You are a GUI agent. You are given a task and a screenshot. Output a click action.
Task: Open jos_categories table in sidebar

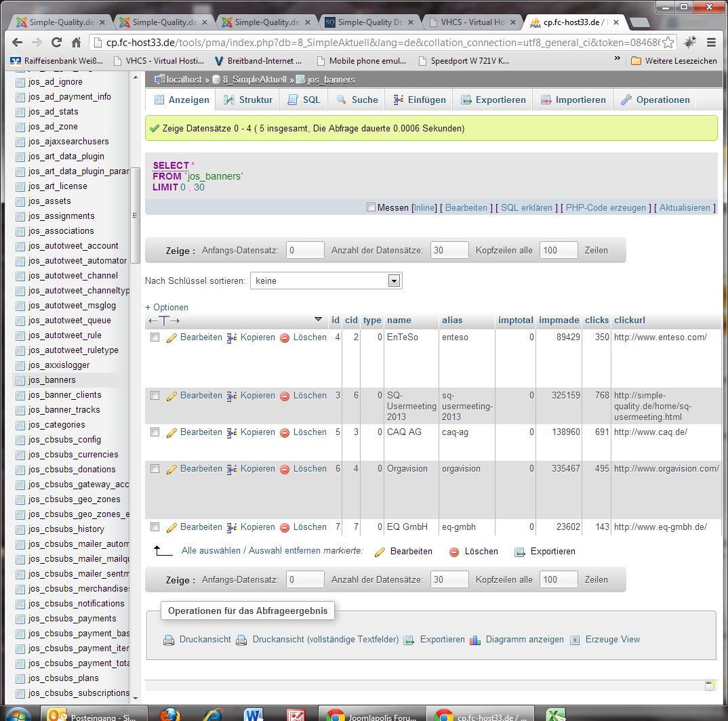(x=57, y=425)
